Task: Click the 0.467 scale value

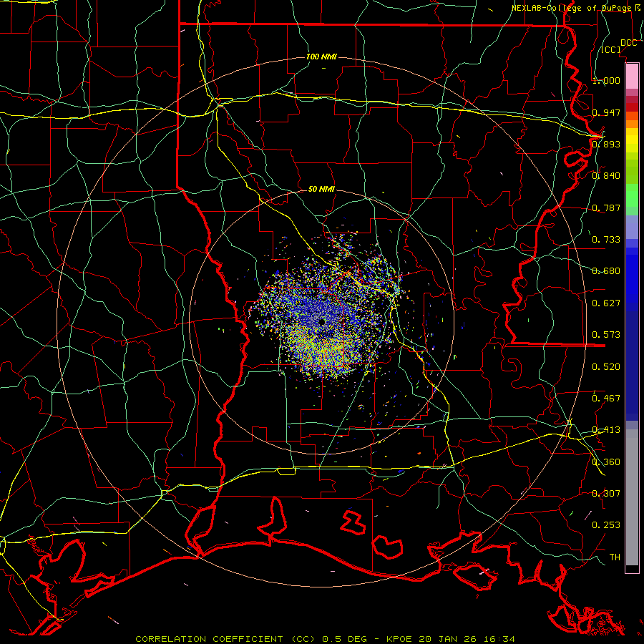Action: [606, 398]
